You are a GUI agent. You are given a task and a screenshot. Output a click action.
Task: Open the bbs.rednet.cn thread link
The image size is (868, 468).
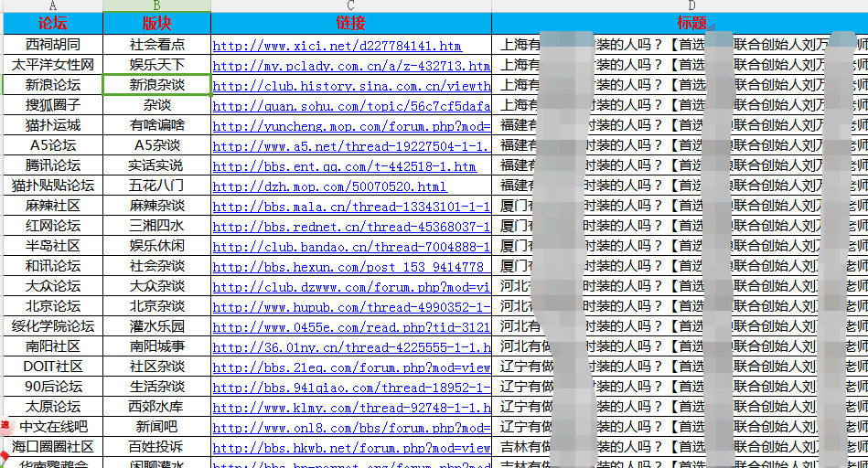click(351, 227)
